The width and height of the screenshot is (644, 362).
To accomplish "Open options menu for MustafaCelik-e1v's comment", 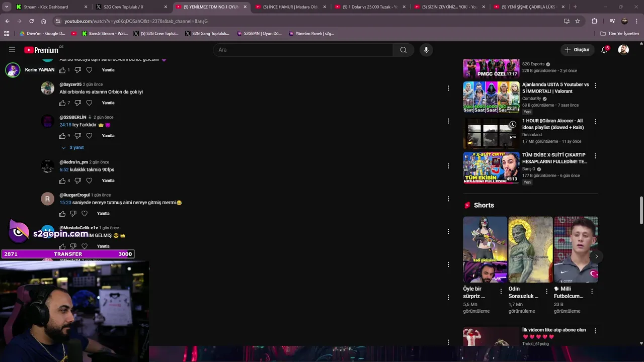I will coord(448,232).
